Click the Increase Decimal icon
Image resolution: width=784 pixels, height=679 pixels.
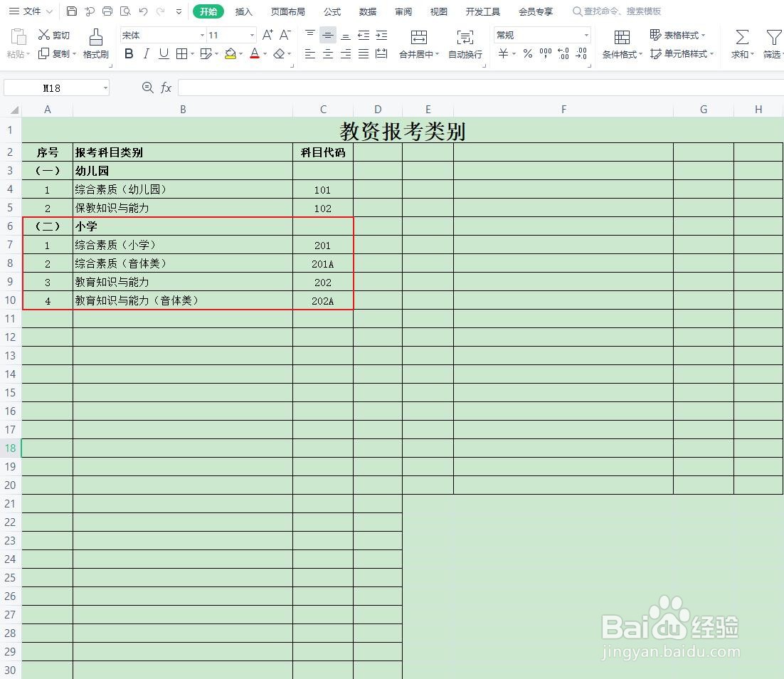(562, 53)
